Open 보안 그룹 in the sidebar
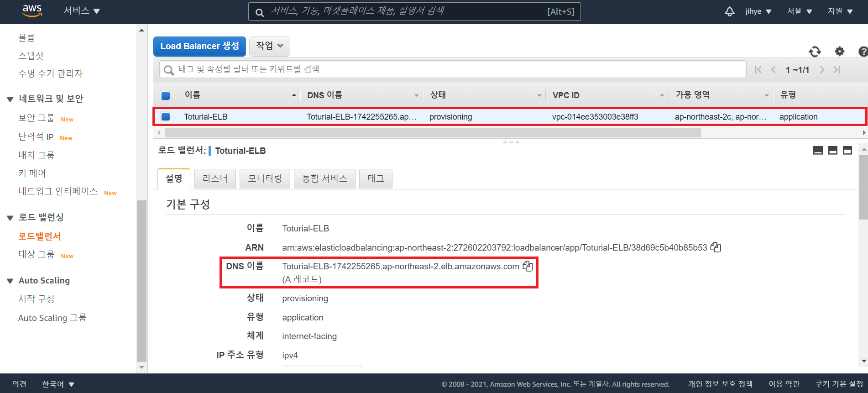The height and width of the screenshot is (393, 868). click(x=36, y=118)
